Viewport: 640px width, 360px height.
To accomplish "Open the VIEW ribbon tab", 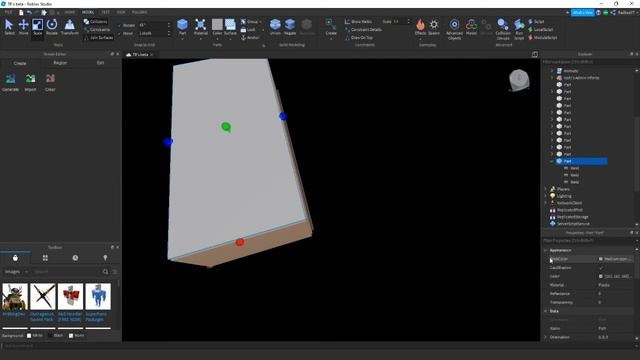I will [121, 12].
